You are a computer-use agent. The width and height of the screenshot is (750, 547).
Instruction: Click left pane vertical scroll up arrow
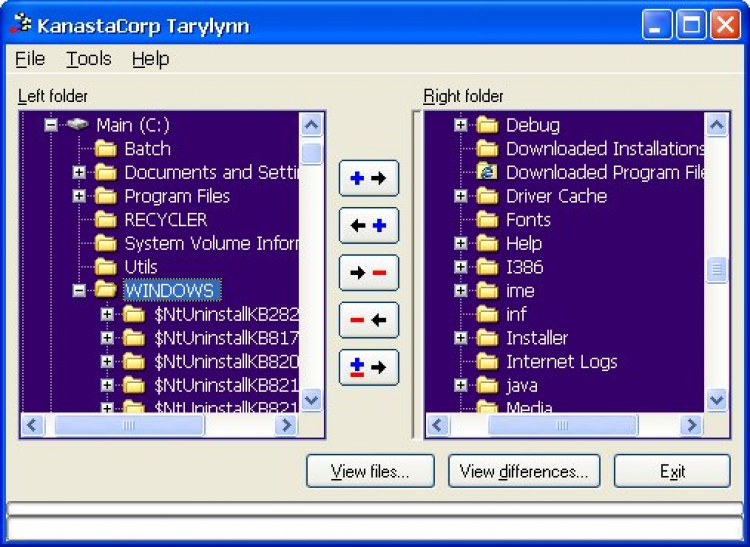click(x=311, y=125)
